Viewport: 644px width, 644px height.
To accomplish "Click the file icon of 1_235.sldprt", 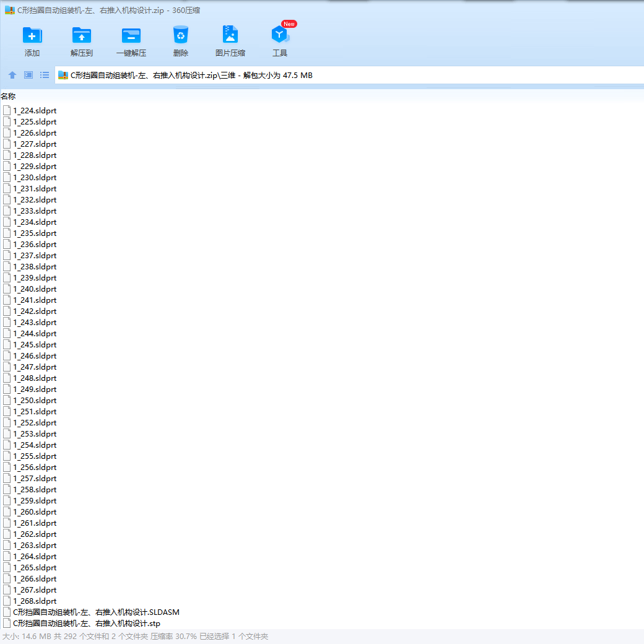I will pos(7,233).
